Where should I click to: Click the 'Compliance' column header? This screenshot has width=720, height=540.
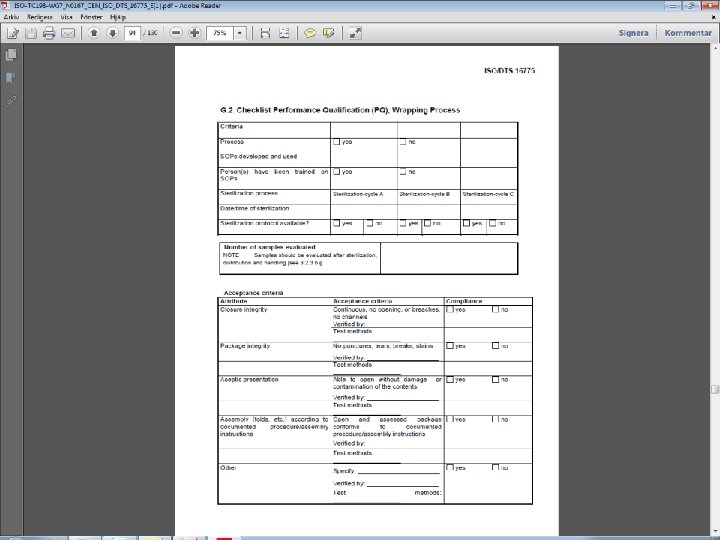click(x=464, y=301)
